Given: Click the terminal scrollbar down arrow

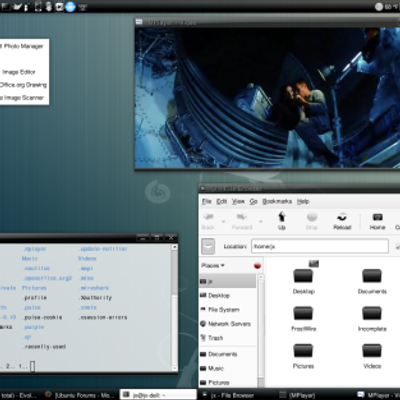Looking at the screenshot, I should click(174, 368).
